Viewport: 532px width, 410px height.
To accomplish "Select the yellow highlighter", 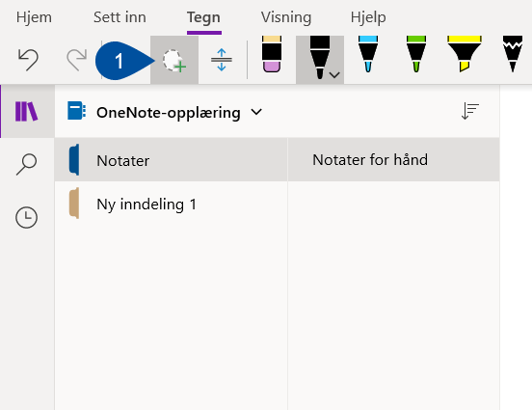I will point(465,54).
